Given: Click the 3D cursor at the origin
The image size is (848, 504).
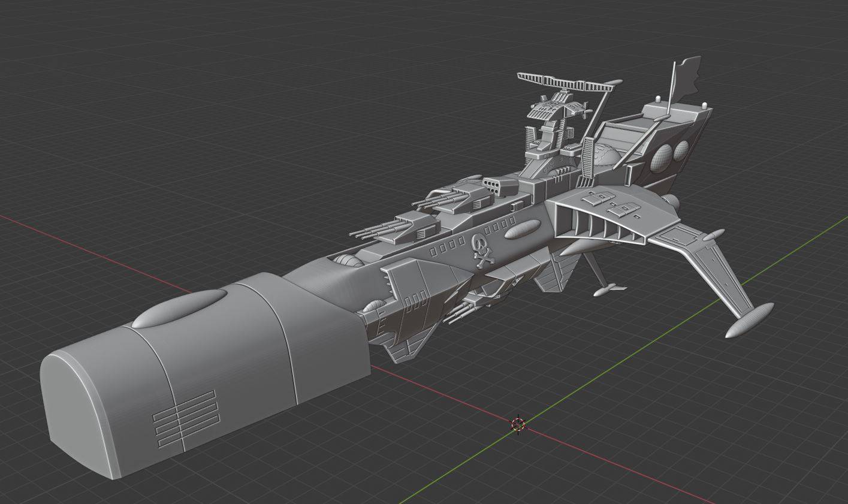Looking at the screenshot, I should (518, 425).
